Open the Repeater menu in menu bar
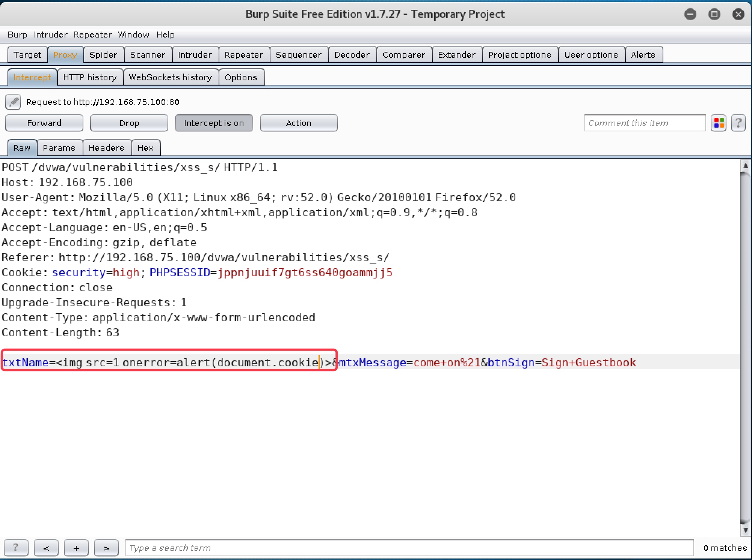752x560 pixels. 93,35
